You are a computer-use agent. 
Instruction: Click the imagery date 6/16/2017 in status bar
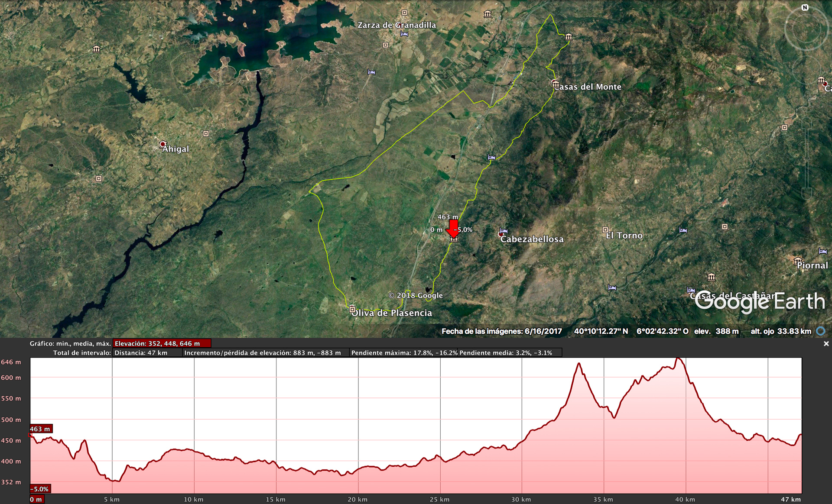click(x=543, y=331)
